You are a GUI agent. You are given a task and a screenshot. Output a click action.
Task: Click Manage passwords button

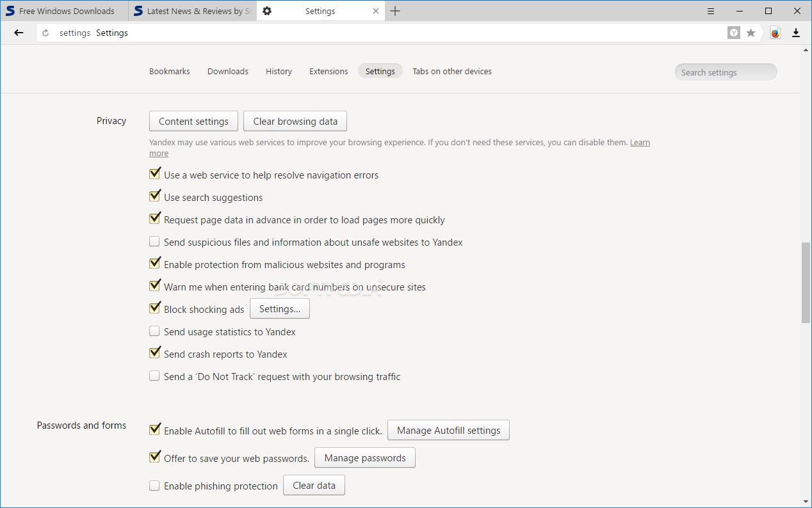[x=365, y=458]
